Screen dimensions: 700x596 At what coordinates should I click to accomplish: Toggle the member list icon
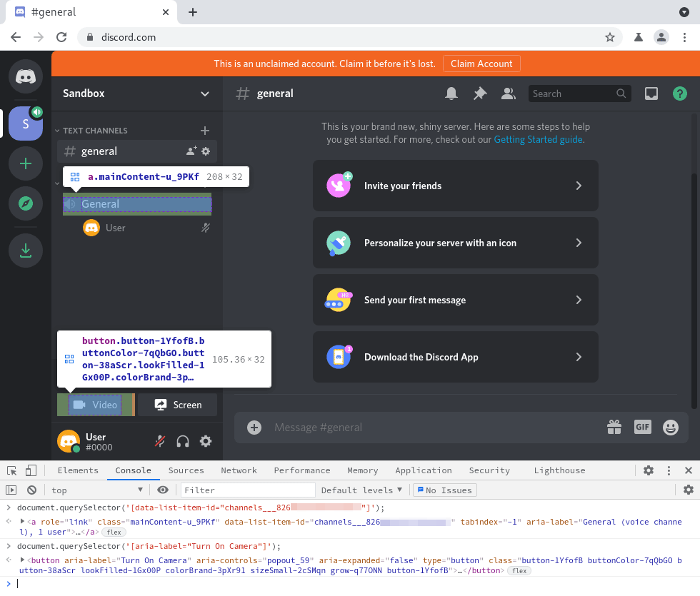(x=508, y=94)
